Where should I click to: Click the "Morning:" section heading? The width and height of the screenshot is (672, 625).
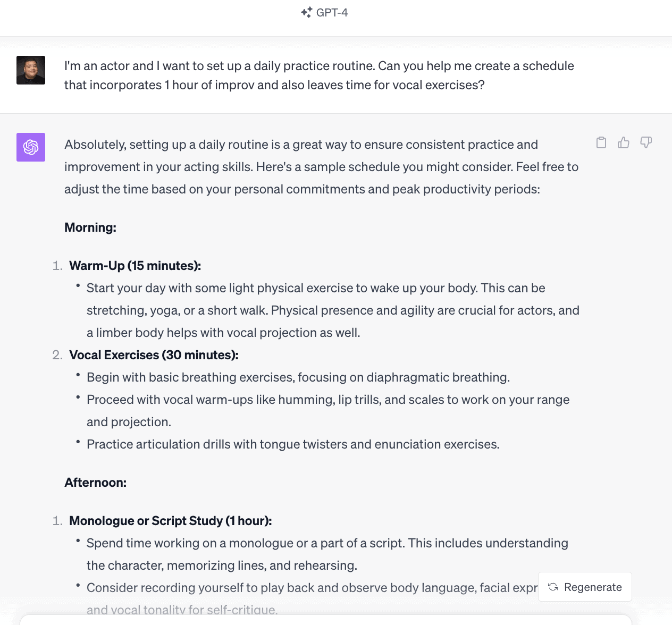[x=90, y=227]
